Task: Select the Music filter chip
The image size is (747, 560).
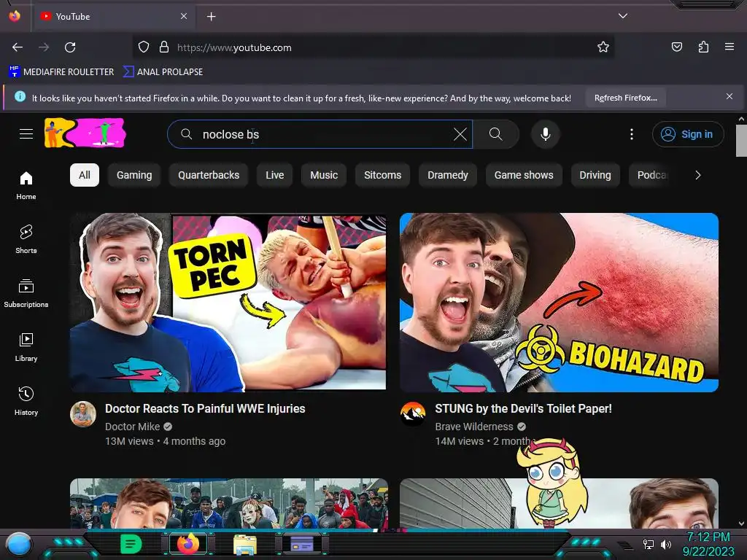Action: click(x=324, y=175)
